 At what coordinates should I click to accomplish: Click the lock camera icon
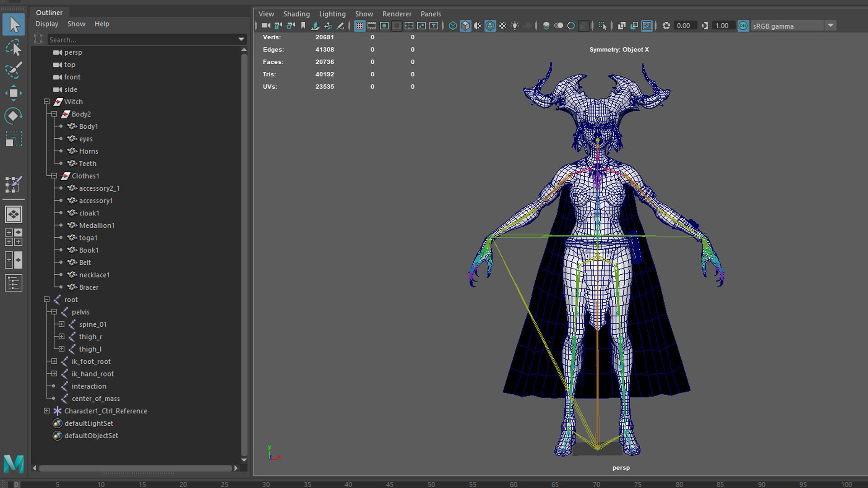point(278,26)
